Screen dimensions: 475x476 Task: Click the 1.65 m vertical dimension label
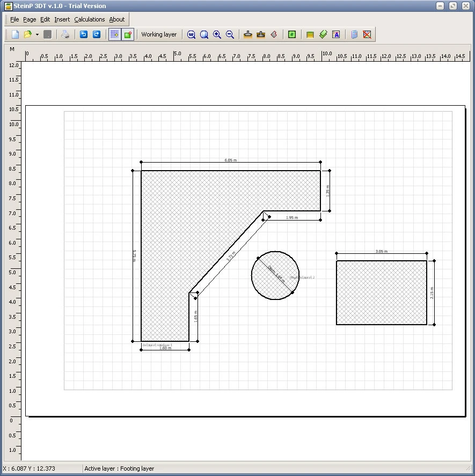(195, 316)
